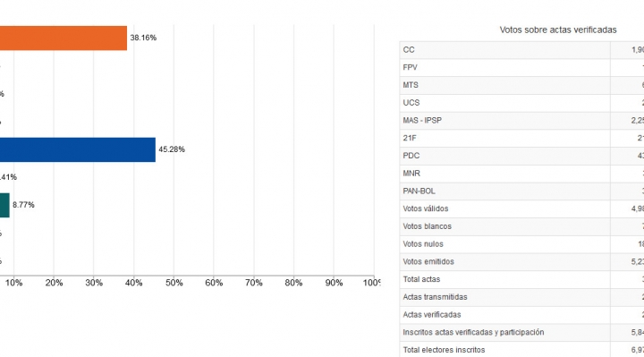Screen dimensions: 644x357
Task: Select the MTS table row
Action: tap(521, 86)
